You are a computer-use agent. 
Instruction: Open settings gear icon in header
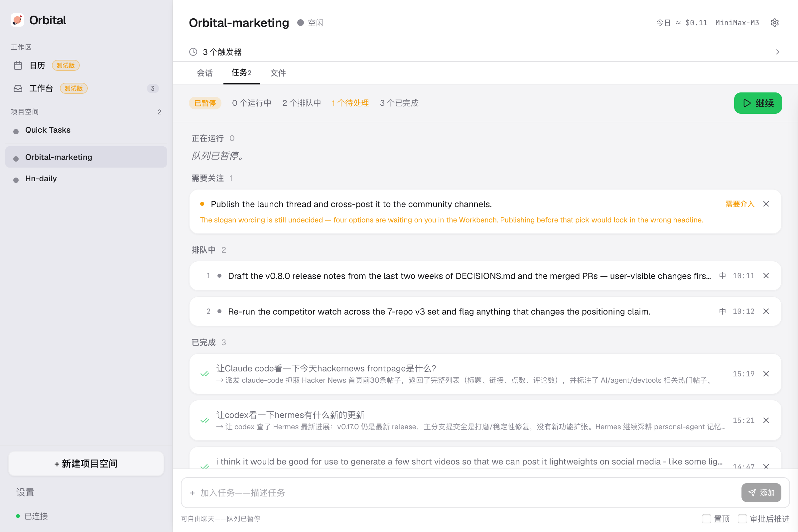click(x=775, y=23)
